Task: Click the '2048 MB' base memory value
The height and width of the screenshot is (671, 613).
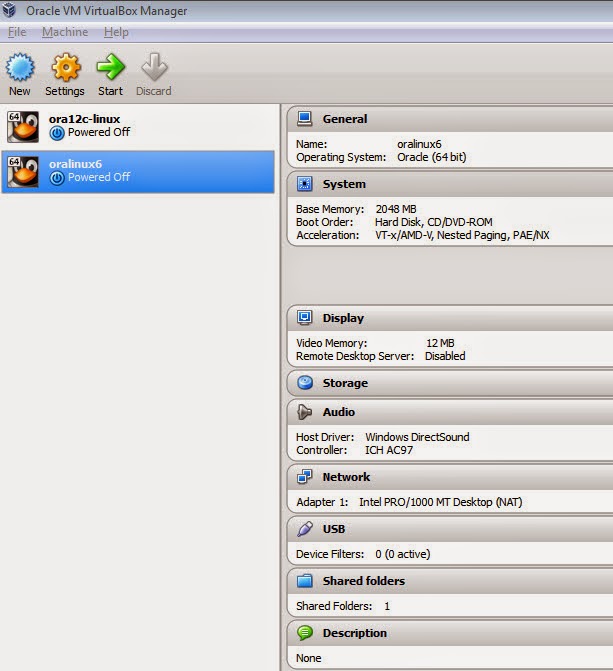Action: pyautogui.click(x=396, y=209)
